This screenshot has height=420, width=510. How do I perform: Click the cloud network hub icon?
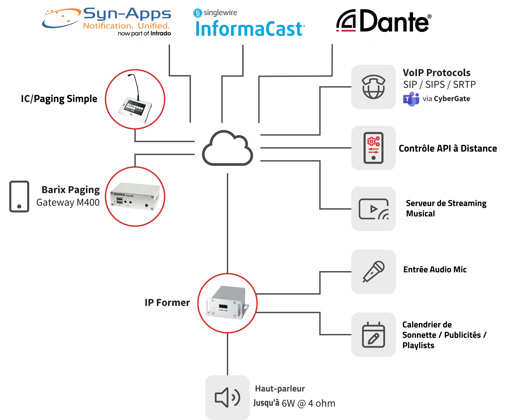click(233, 150)
